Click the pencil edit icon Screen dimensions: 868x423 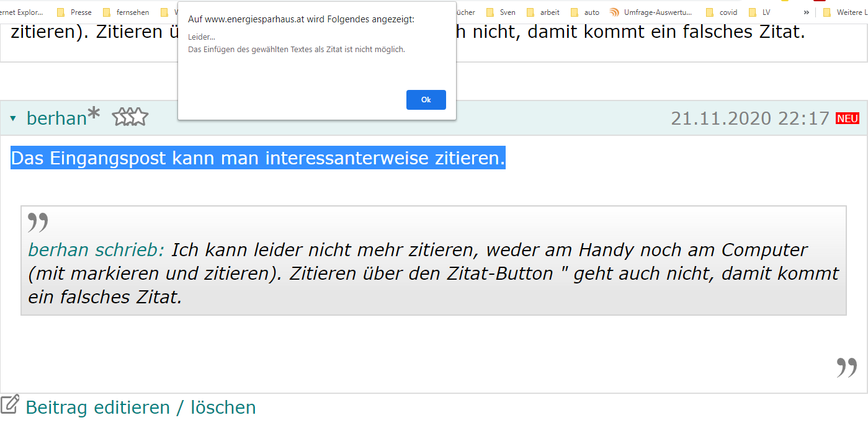pyautogui.click(x=10, y=404)
